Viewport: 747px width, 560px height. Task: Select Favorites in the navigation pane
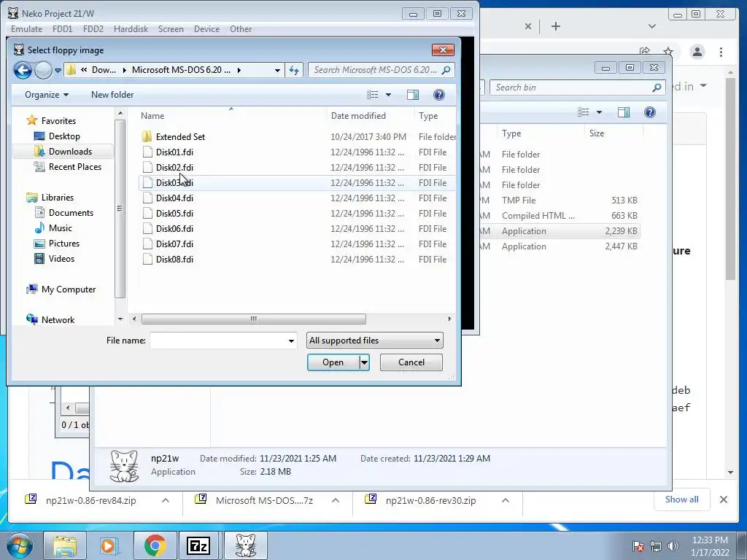tap(58, 121)
